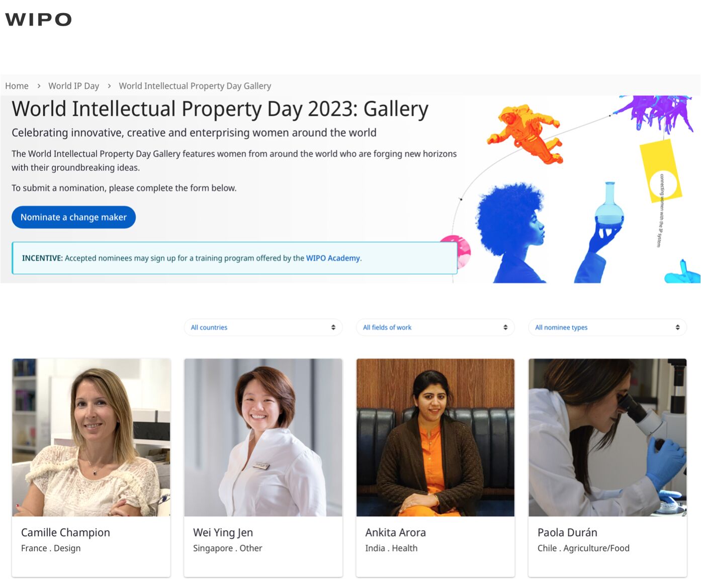The height and width of the screenshot is (588, 701).
Task: Expand the All nominee types dropdown
Action: 607,327
